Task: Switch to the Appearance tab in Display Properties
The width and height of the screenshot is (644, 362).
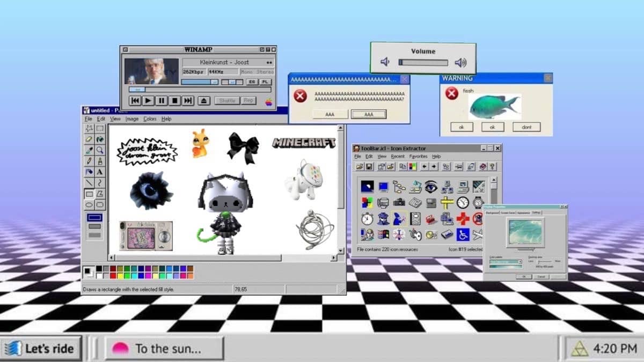Action: [524, 213]
